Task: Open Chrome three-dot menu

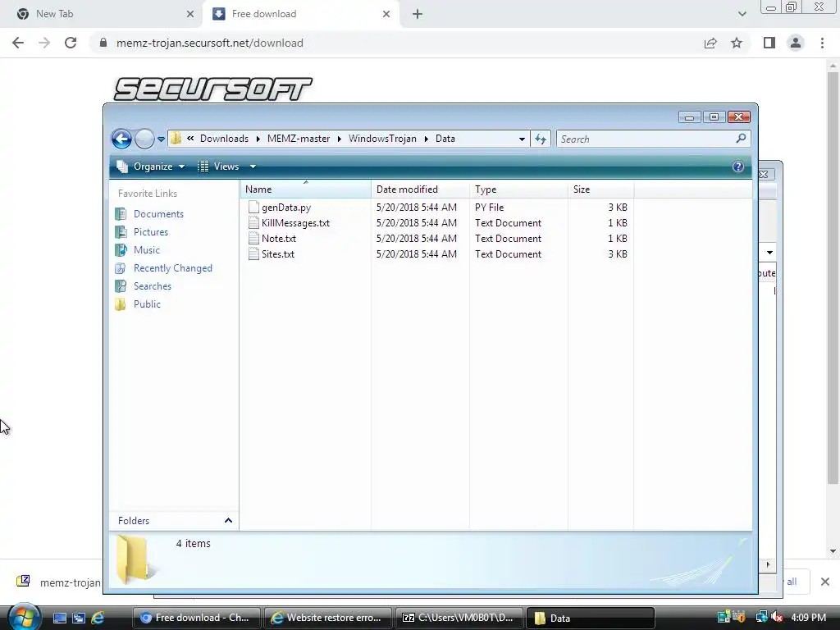Action: tap(822, 43)
